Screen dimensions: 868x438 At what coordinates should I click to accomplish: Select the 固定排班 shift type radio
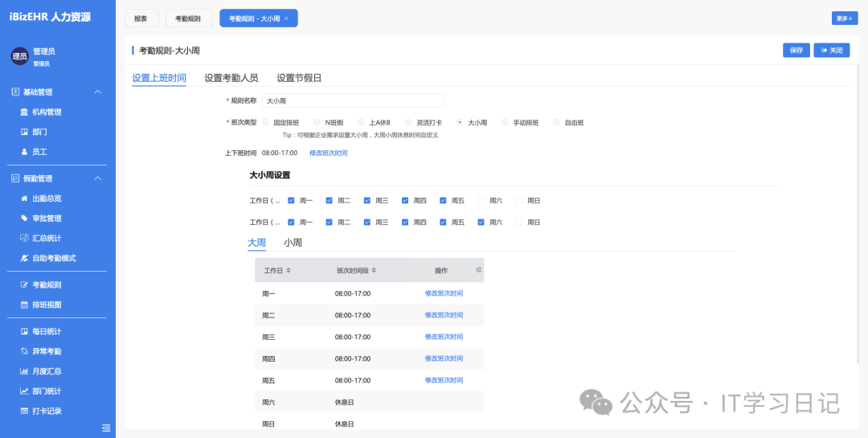tap(266, 123)
